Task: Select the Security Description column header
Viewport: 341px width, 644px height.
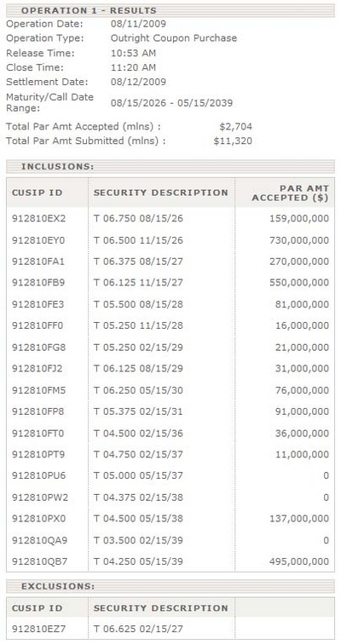Action: click(x=160, y=193)
